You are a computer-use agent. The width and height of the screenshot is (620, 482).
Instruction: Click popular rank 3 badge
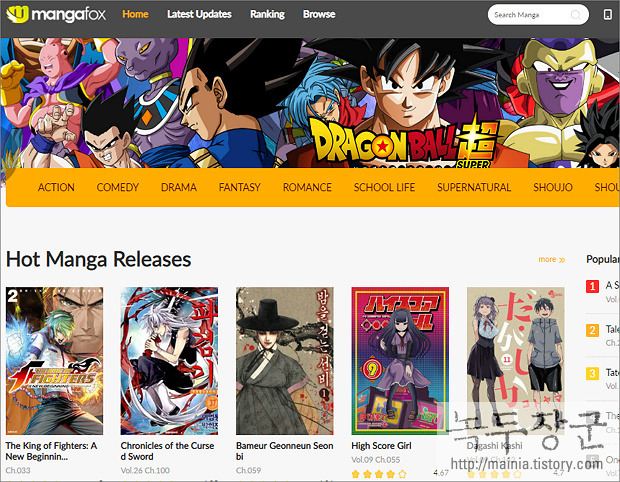tap(592, 374)
